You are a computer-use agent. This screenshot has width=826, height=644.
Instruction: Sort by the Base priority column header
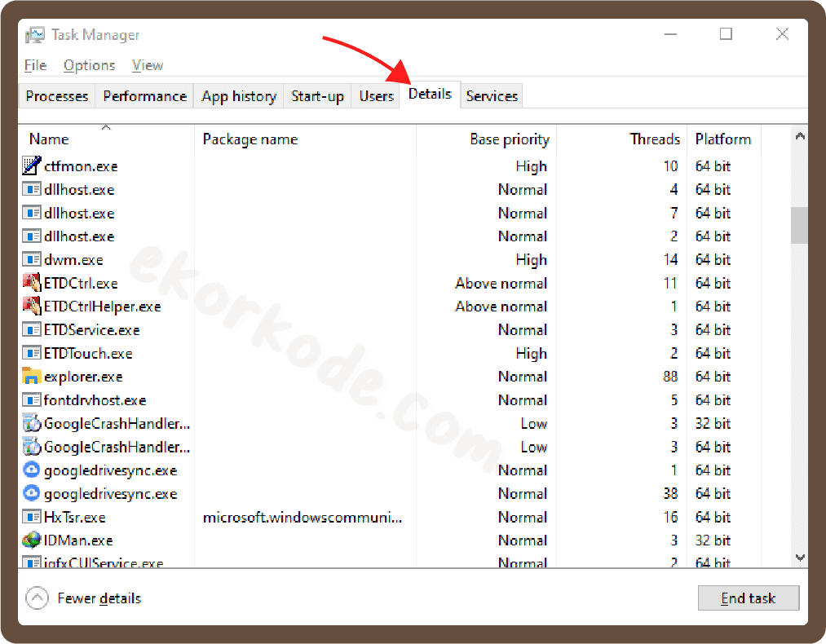[x=486, y=139]
